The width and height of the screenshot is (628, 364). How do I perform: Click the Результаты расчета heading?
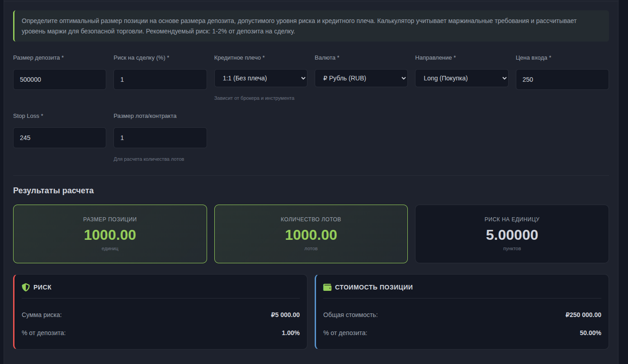[53, 191]
